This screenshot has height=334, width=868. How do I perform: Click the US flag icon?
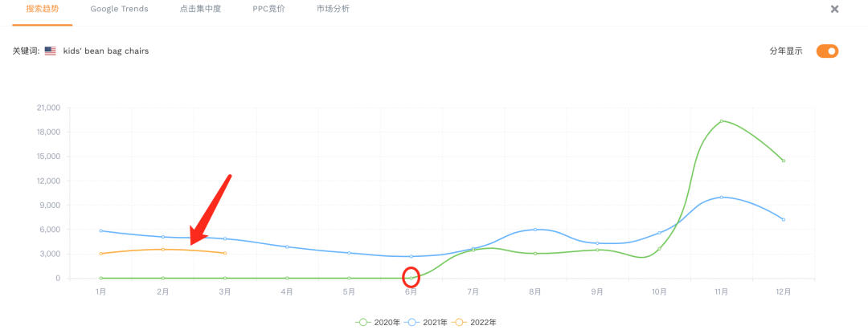[50, 51]
